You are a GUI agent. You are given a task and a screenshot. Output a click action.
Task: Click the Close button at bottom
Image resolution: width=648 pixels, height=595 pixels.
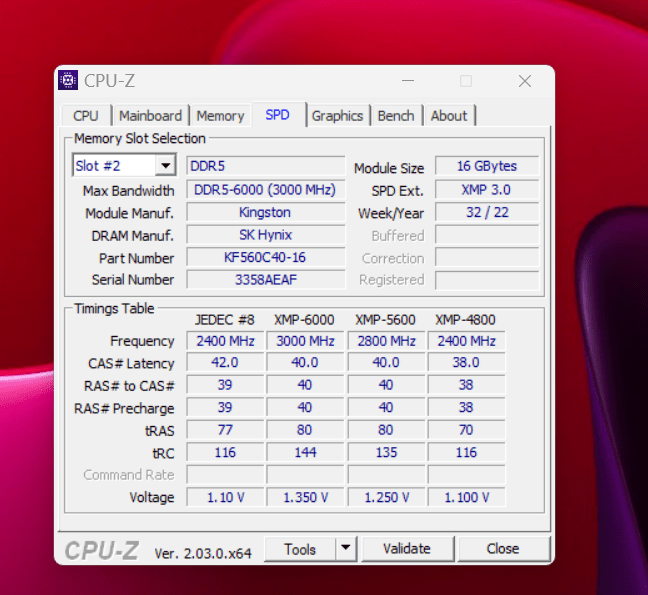(x=503, y=549)
